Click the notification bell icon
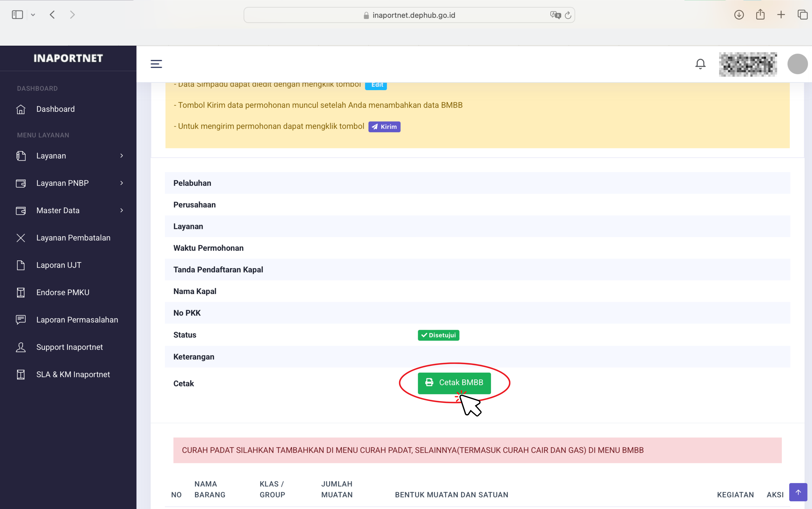 (700, 64)
